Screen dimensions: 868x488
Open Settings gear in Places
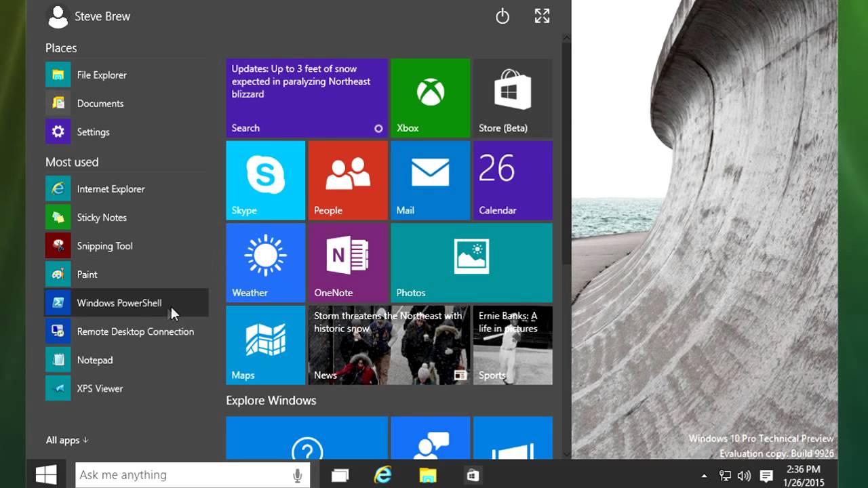[x=58, y=131]
